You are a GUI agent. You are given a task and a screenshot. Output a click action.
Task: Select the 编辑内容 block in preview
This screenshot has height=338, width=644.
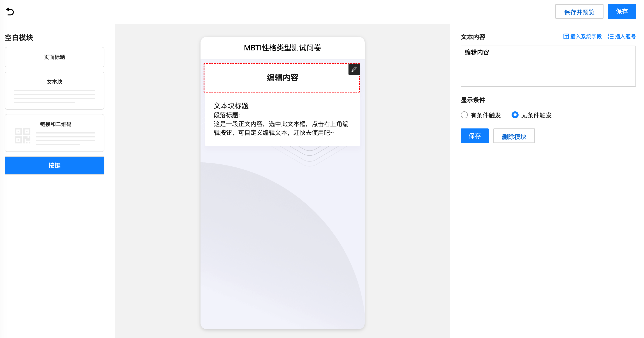(x=282, y=78)
